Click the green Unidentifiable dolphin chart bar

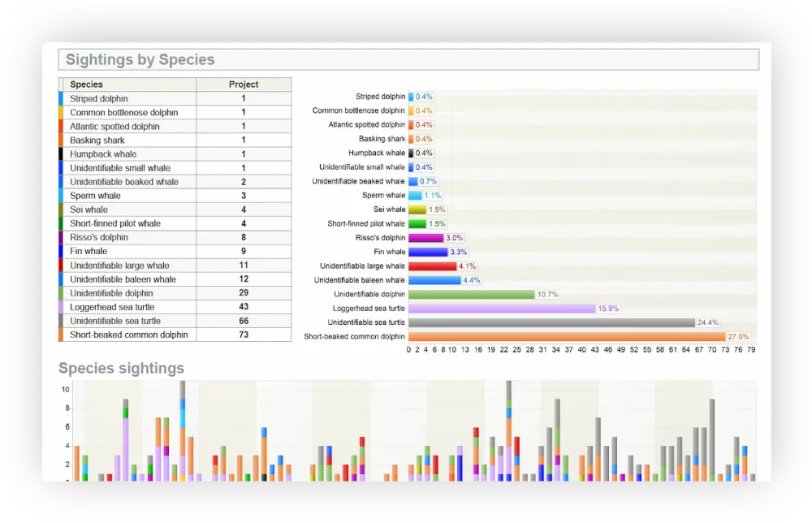[x=471, y=294]
